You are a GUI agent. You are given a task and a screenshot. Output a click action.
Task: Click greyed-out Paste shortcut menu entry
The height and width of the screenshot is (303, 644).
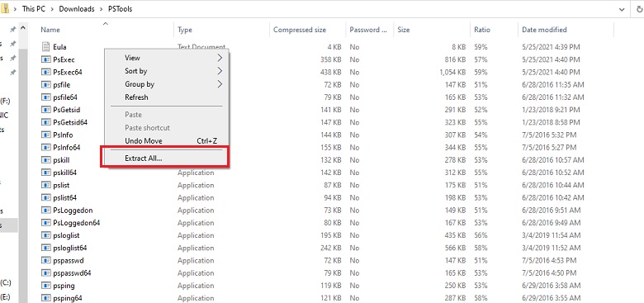coord(167,128)
